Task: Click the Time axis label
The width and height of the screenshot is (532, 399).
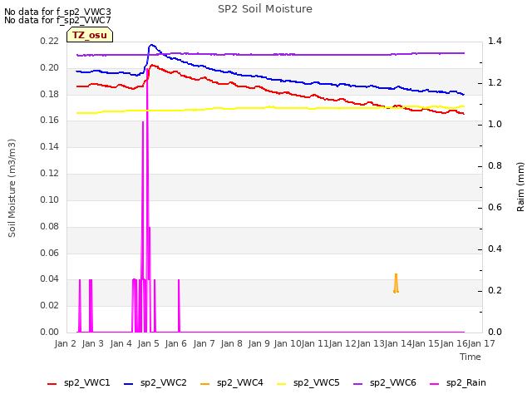Action: (470, 357)
